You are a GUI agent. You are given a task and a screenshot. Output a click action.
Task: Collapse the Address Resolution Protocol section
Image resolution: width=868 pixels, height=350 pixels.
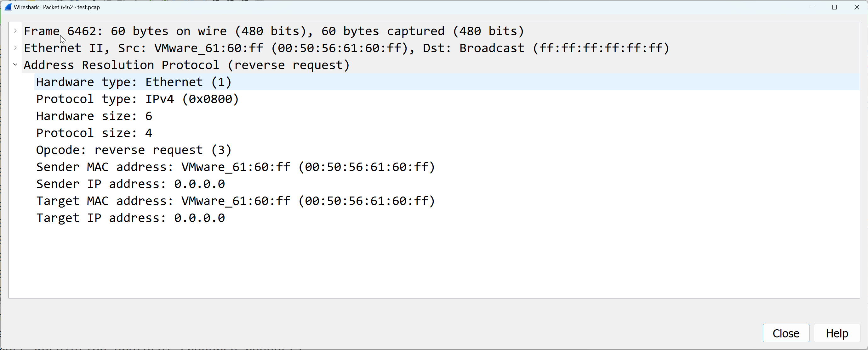click(x=15, y=64)
